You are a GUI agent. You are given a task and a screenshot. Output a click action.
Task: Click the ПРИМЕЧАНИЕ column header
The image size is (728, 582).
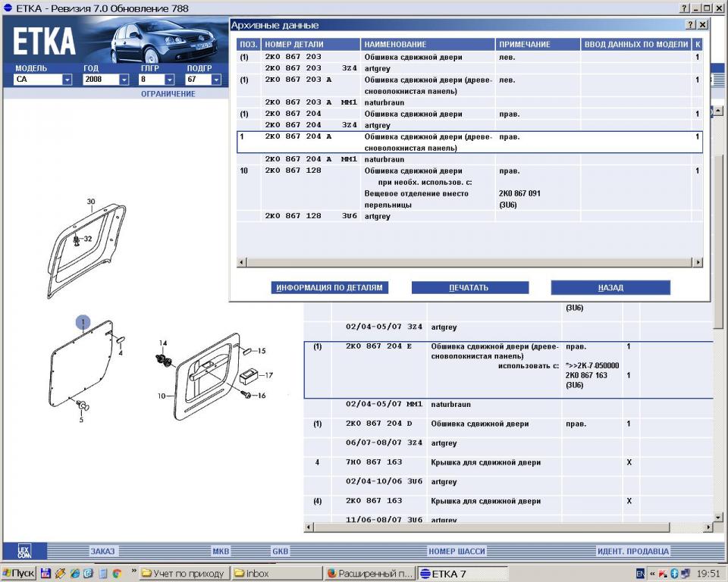coord(538,45)
